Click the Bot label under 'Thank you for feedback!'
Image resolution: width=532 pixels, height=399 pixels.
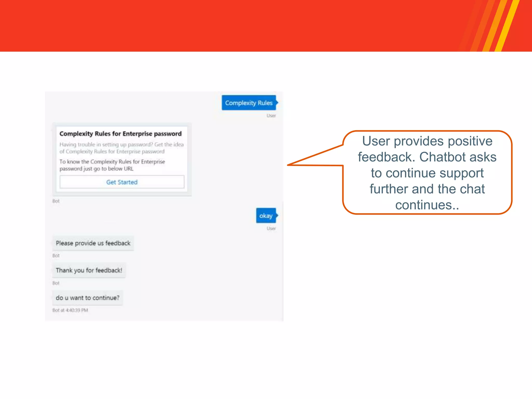56,283
